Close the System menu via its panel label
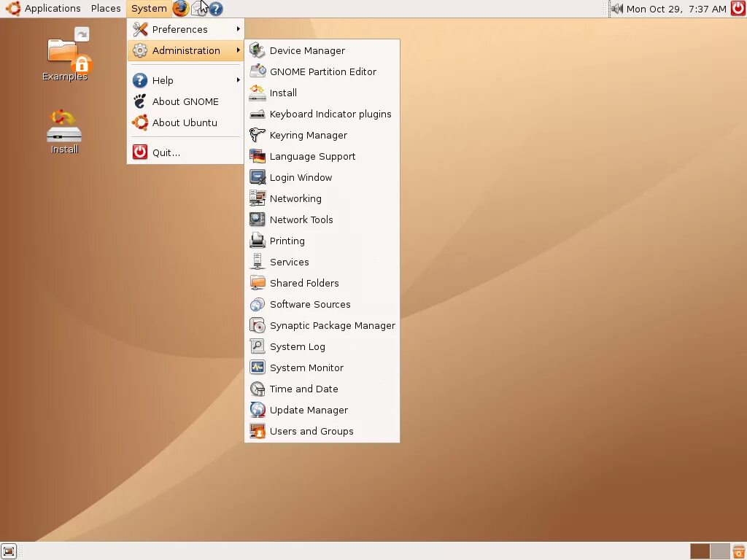 pos(149,9)
